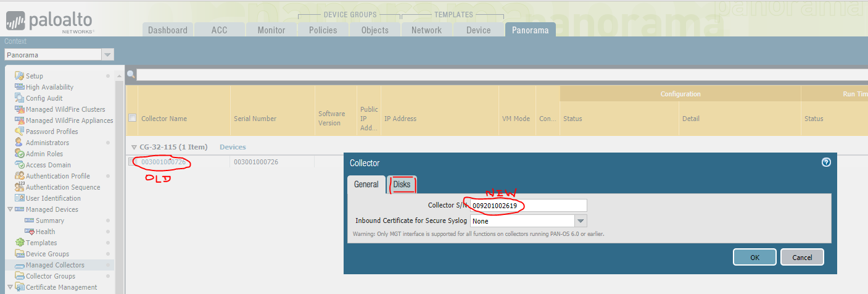Switch to the Device tab
868x294 pixels.
coord(479,30)
